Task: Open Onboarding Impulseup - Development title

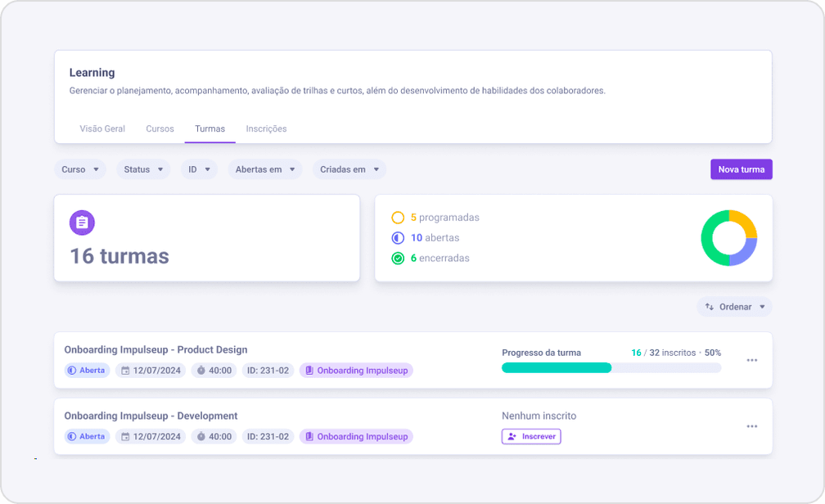Action: pos(151,416)
